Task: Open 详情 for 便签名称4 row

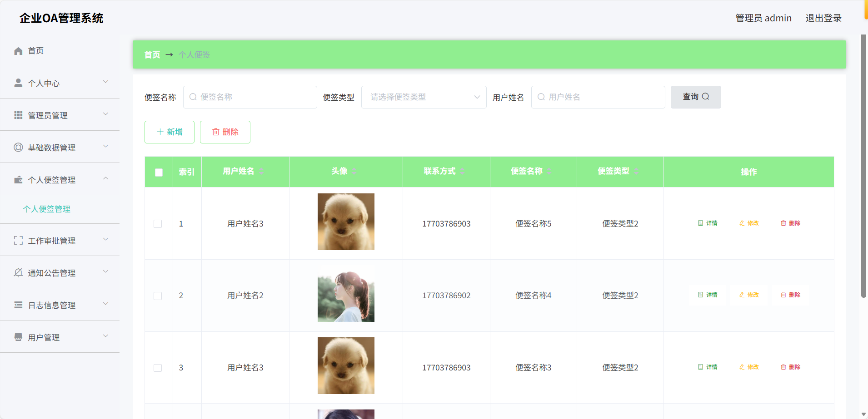Action: [x=708, y=295]
